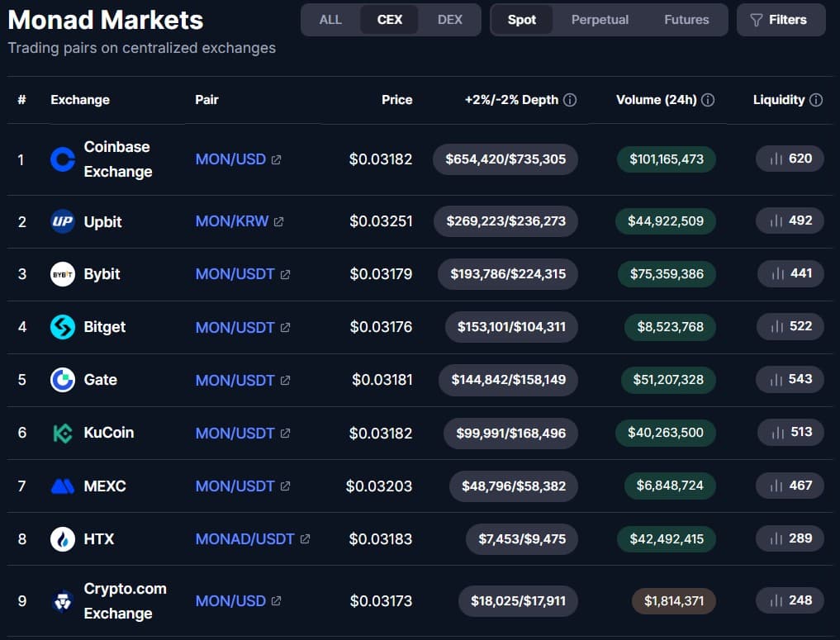
Task: Click the Bybit logo icon
Action: [x=63, y=274]
